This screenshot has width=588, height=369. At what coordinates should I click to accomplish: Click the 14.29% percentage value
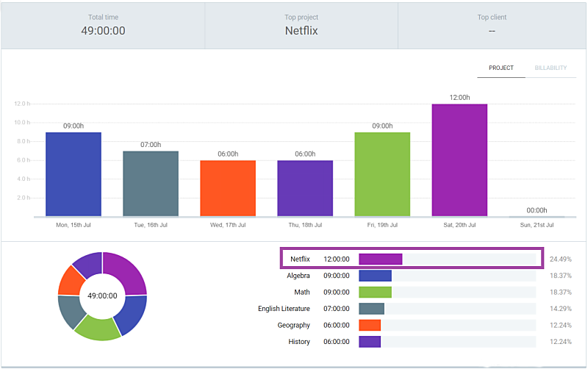(x=561, y=309)
